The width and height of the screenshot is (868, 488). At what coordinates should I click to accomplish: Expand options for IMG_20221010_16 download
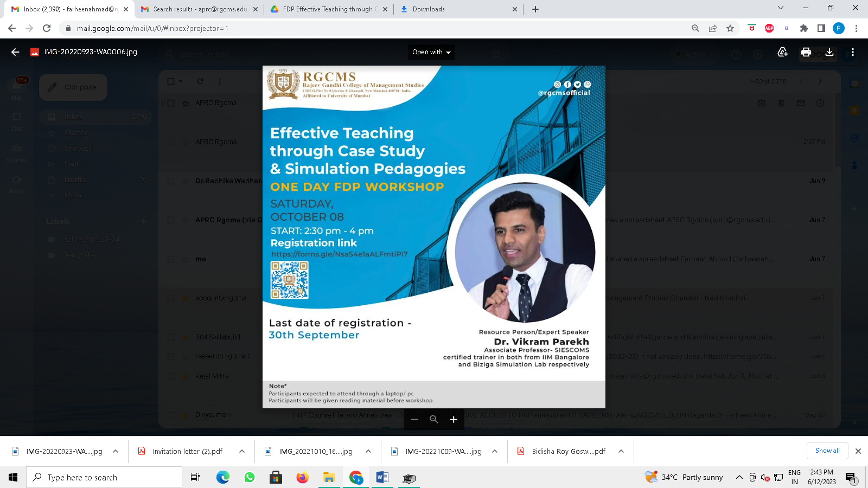tap(368, 451)
